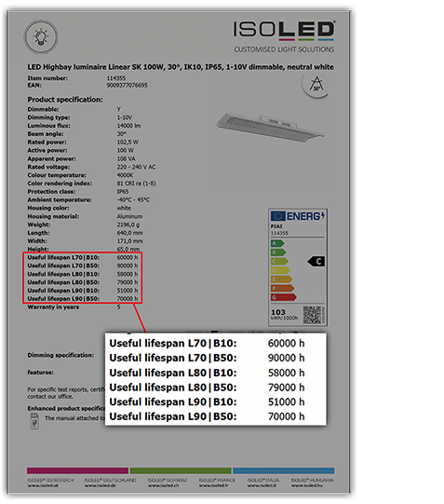
Task: Click the manual document icon
Action: tap(34, 421)
